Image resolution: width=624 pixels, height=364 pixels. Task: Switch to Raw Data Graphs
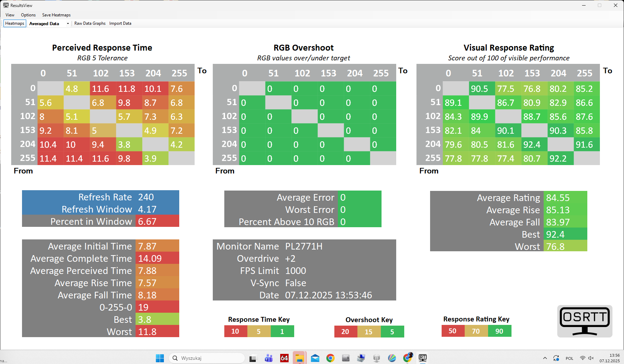[90, 23]
